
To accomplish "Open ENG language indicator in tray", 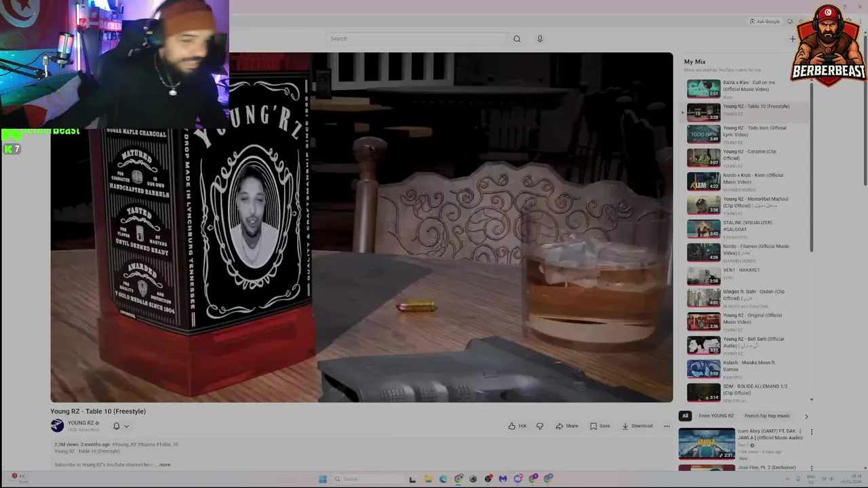I will point(811,479).
